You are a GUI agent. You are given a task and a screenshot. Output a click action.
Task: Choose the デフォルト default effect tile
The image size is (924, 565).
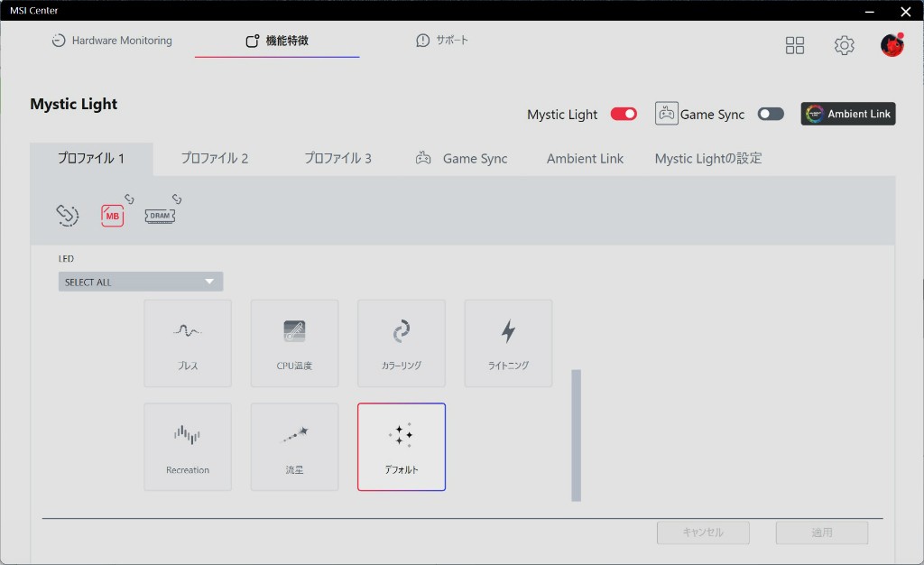click(x=402, y=447)
